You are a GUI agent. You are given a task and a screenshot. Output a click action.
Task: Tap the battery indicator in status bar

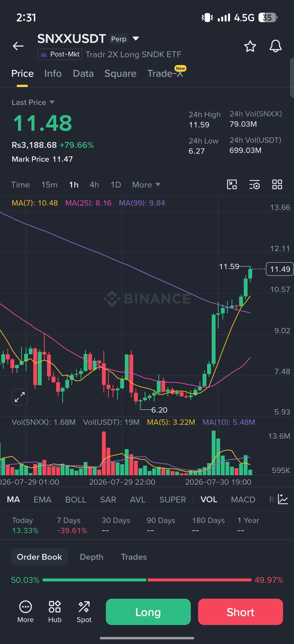[268, 18]
